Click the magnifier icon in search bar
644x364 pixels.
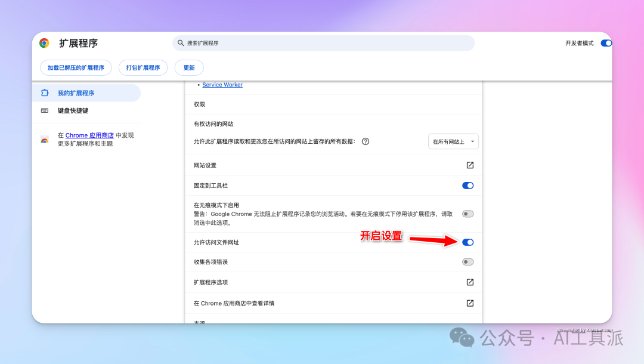[x=181, y=43]
